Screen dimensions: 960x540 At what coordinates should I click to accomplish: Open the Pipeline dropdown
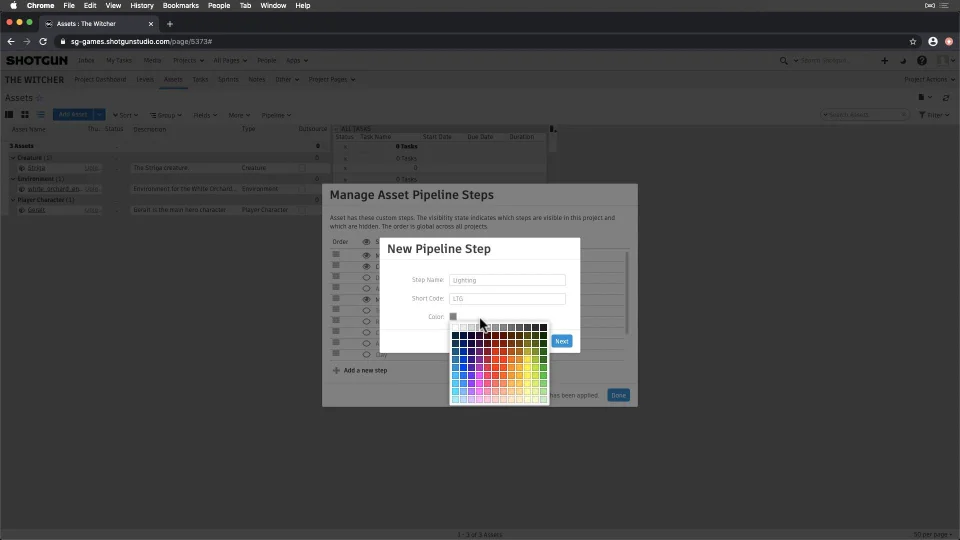click(x=276, y=115)
